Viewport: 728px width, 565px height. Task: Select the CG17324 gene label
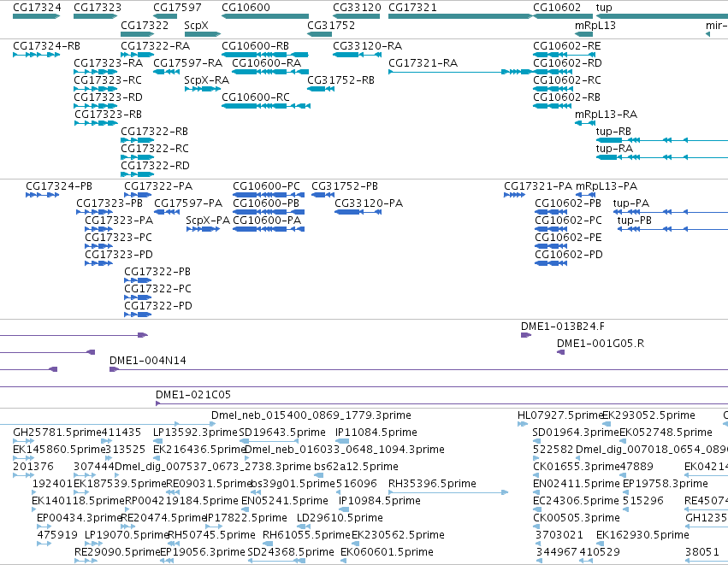click(x=37, y=8)
